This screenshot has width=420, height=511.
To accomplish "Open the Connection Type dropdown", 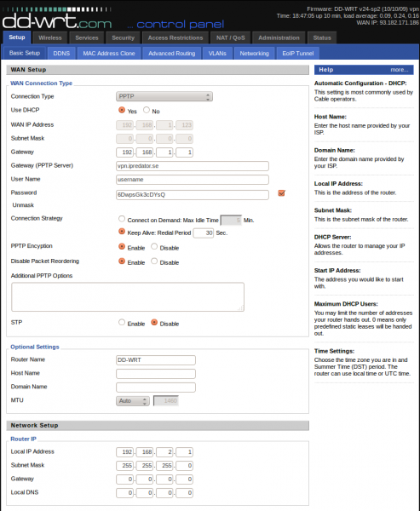I will pos(164,96).
